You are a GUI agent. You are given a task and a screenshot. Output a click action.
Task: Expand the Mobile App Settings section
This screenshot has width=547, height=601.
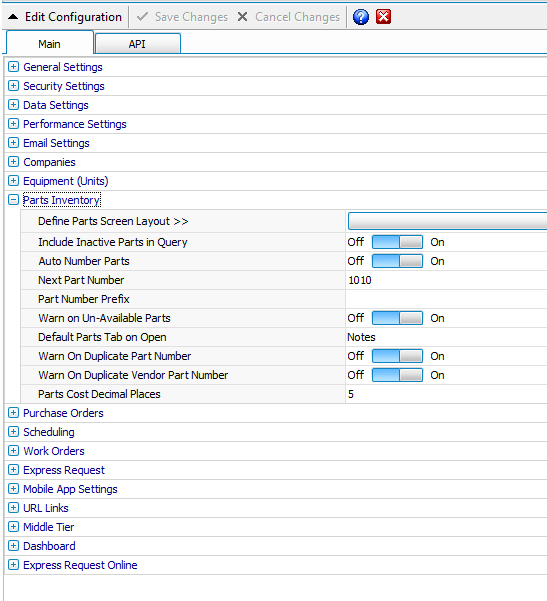(x=13, y=489)
